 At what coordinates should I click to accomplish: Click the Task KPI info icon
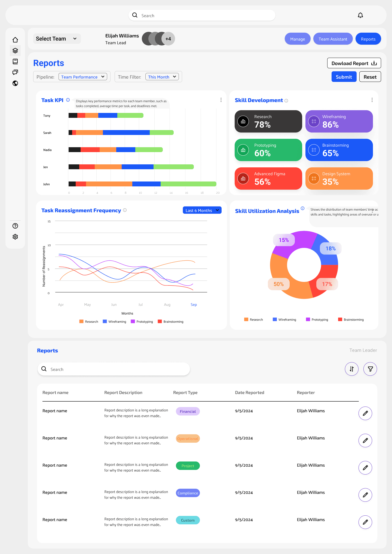click(x=68, y=100)
